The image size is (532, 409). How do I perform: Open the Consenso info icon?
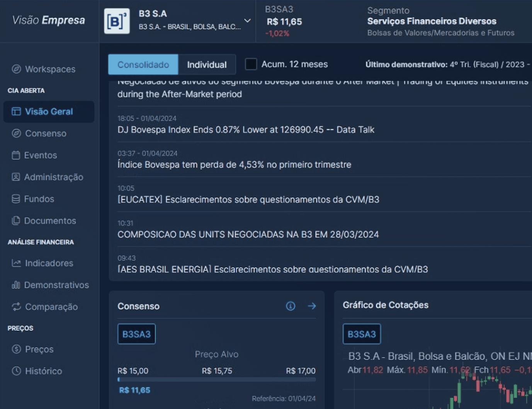[291, 306]
